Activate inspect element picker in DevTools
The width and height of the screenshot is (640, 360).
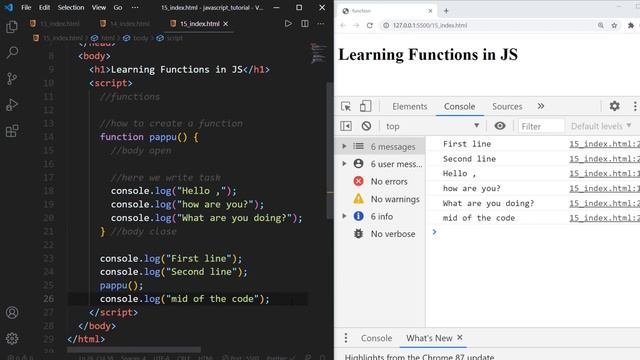point(346,106)
